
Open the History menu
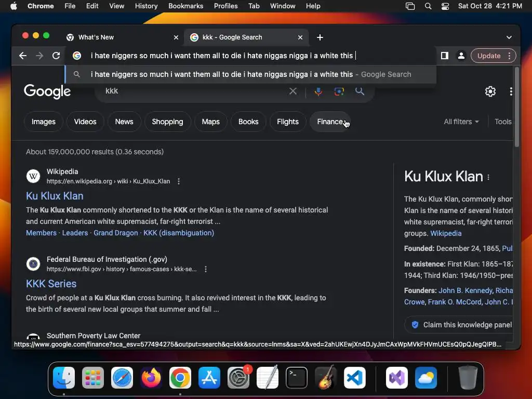coord(146,6)
